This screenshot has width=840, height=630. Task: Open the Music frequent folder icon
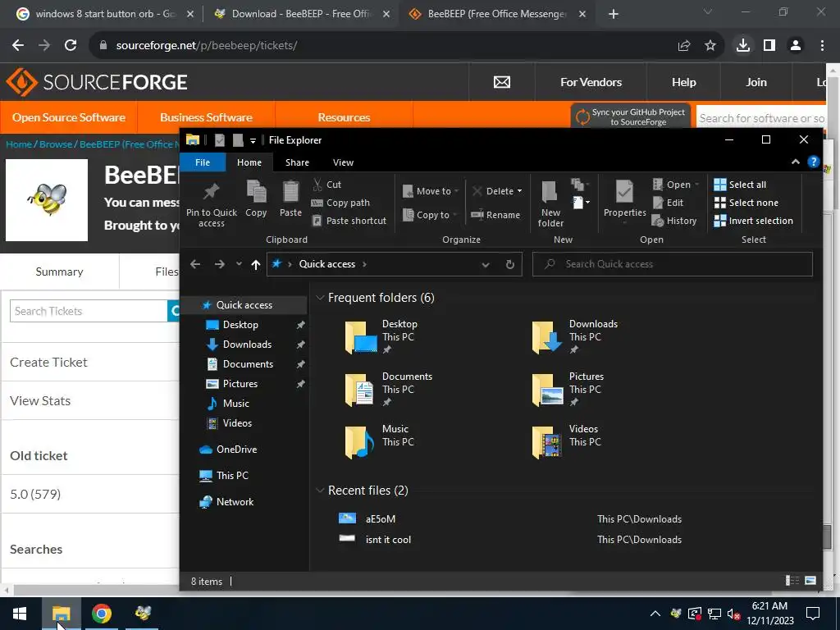(x=359, y=442)
